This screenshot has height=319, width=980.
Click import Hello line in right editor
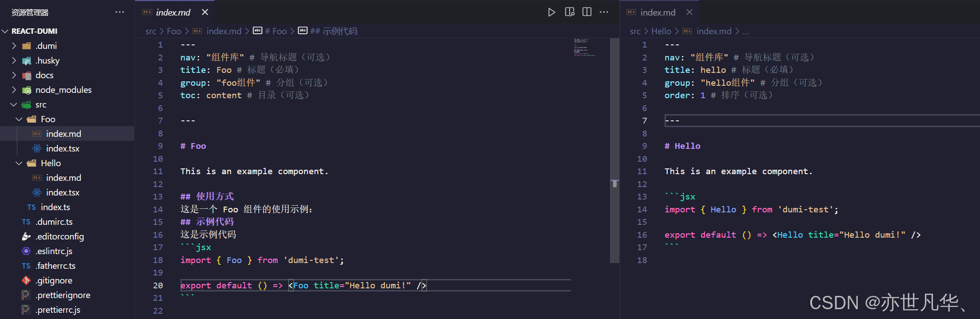751,209
